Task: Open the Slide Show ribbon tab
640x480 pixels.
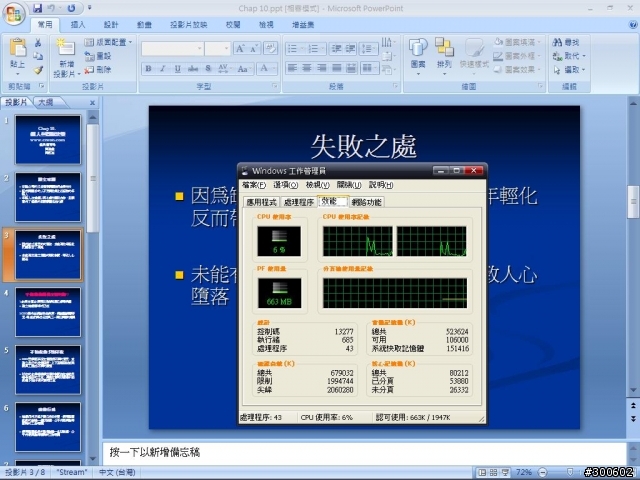Action: coord(189,25)
